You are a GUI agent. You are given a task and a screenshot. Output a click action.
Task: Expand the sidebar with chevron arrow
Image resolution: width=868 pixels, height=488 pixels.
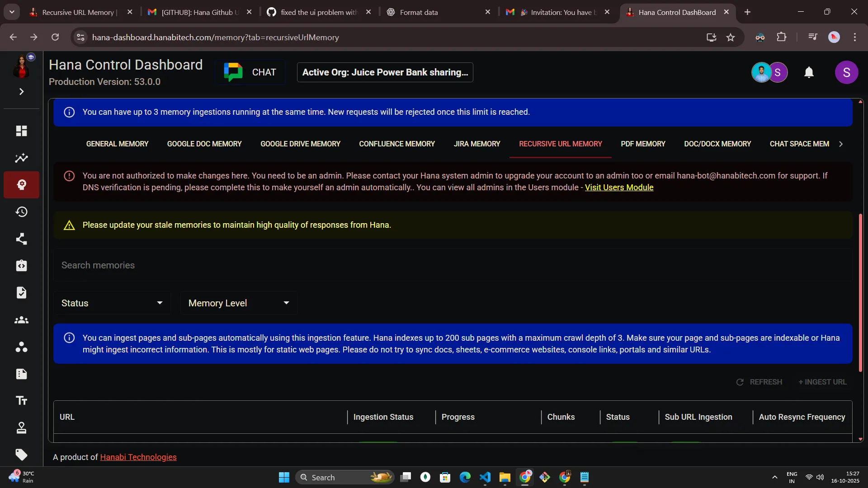(x=21, y=92)
